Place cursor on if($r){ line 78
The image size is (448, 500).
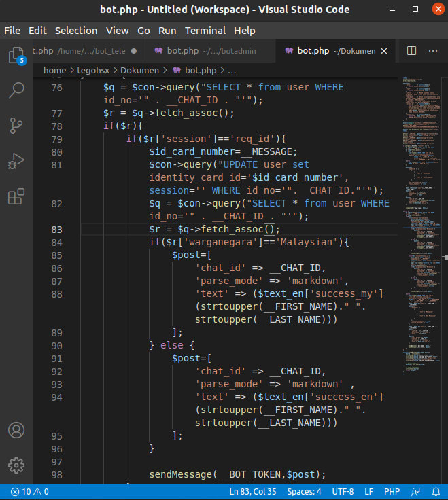point(123,126)
